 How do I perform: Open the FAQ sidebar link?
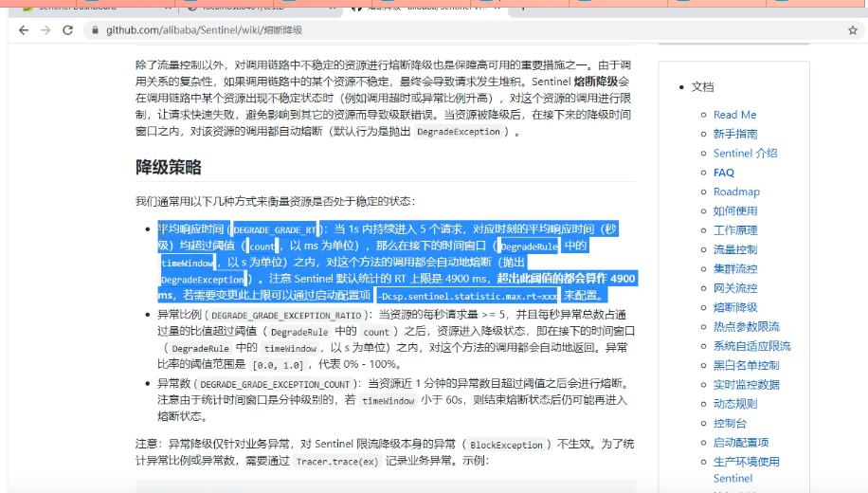pos(724,173)
